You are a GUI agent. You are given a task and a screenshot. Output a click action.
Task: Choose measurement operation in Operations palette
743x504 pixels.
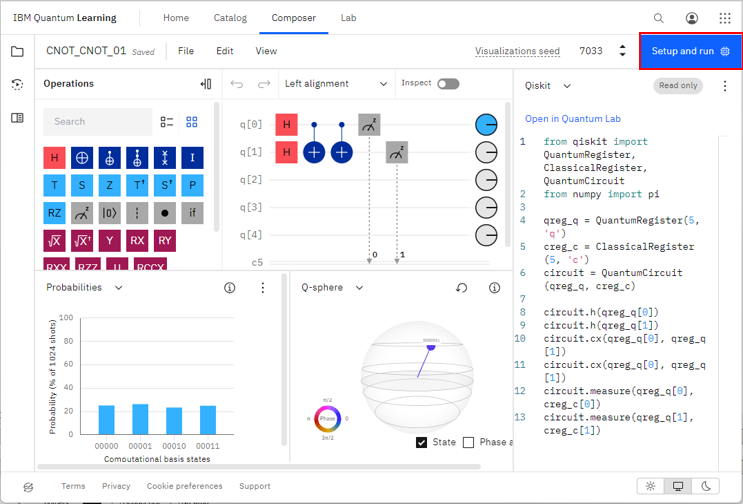[x=82, y=213]
